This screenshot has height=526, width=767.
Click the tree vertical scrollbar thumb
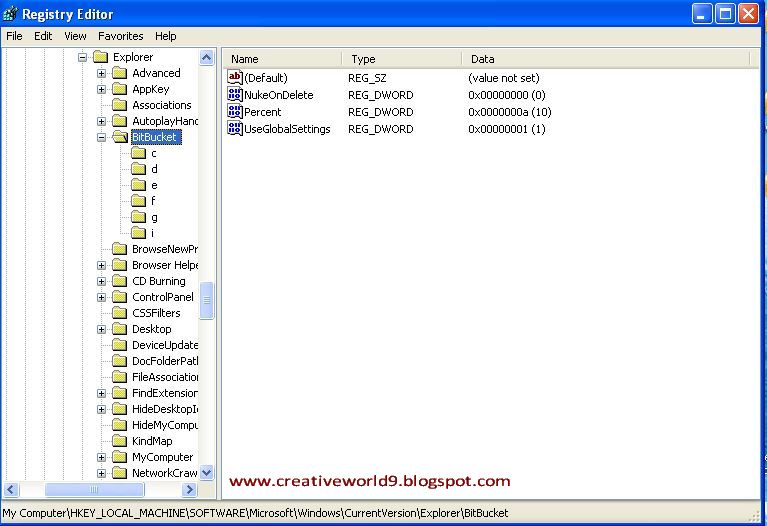[x=206, y=300]
